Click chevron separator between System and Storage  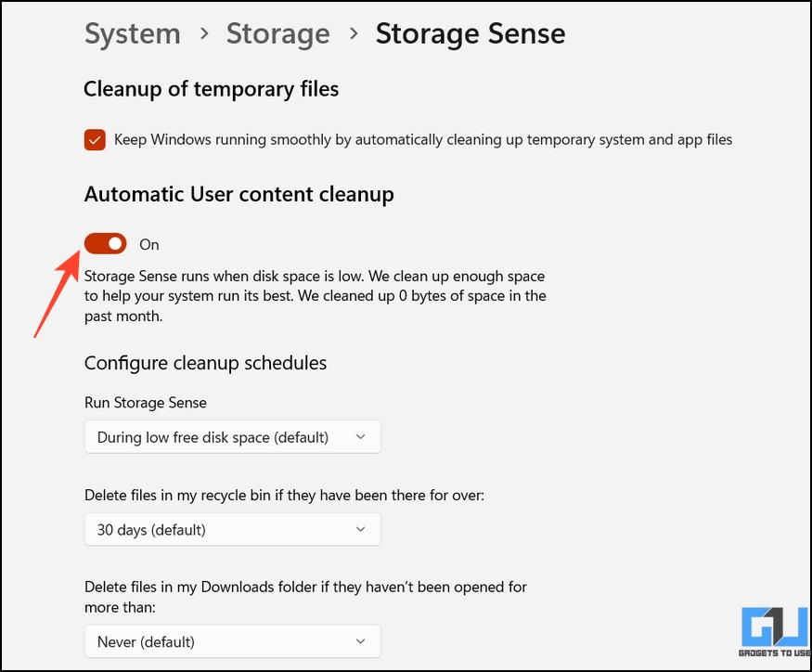(204, 34)
